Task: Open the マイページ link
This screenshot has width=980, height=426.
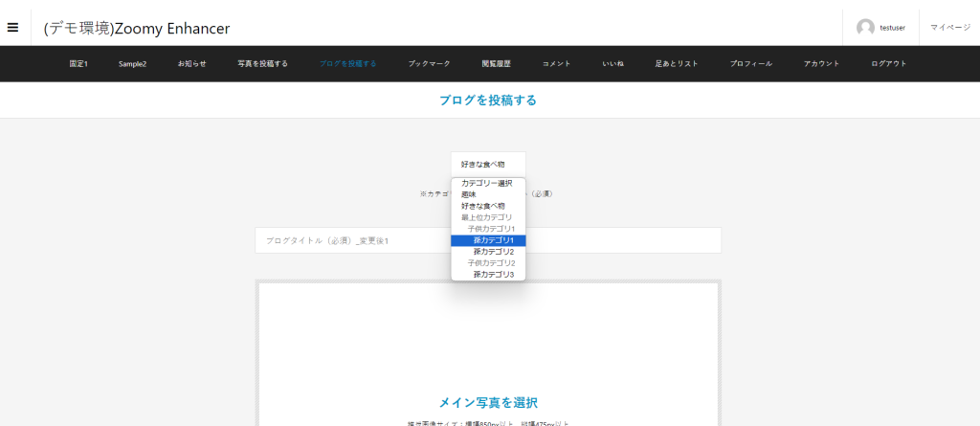Action: (x=949, y=28)
